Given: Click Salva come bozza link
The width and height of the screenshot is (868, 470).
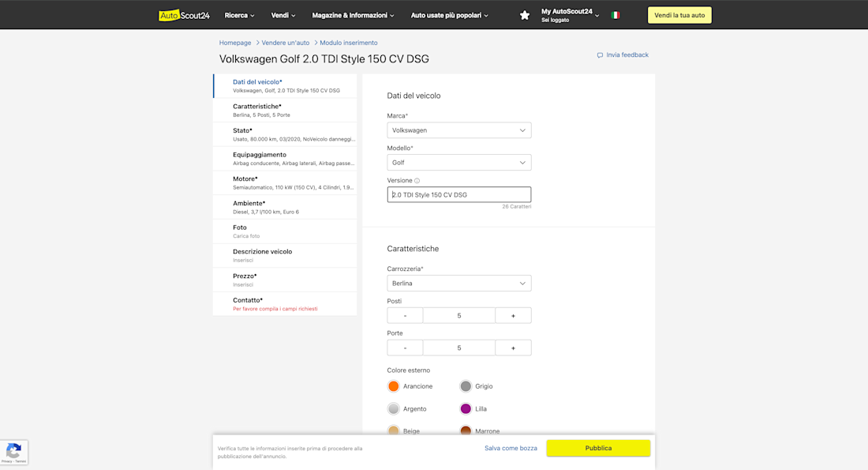Looking at the screenshot, I should tap(511, 448).
